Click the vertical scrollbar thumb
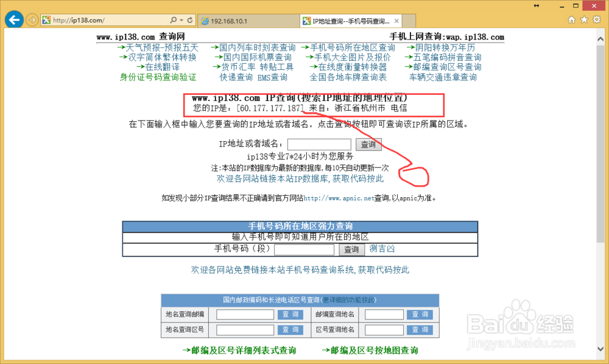Screen dimensions: 609x364 pos(600,144)
